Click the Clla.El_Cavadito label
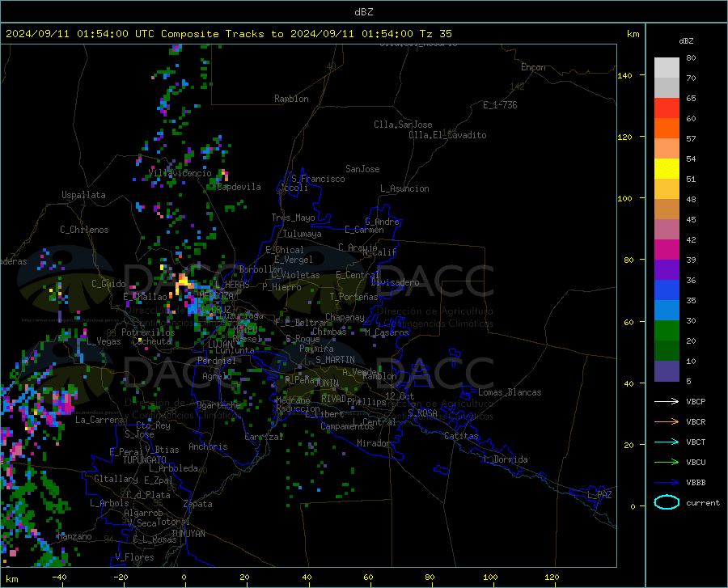Image resolution: width=728 pixels, height=588 pixels. click(x=447, y=135)
